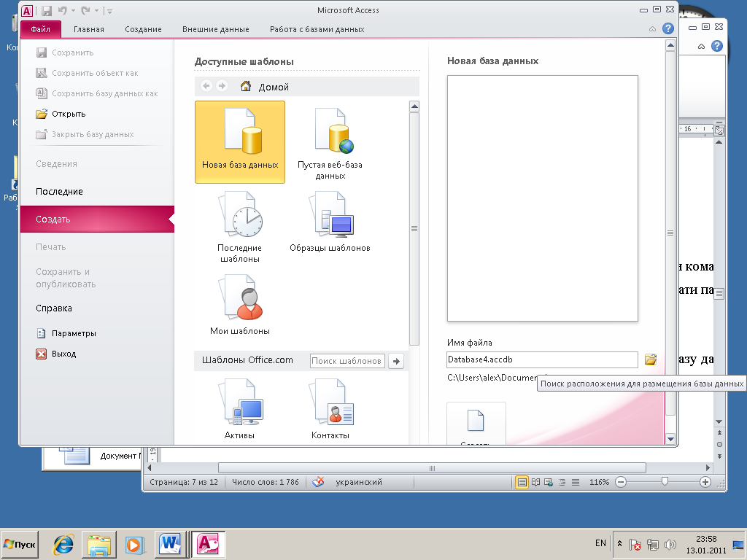Open the Создание ribbon tab
The height and width of the screenshot is (560, 747).
[143, 29]
